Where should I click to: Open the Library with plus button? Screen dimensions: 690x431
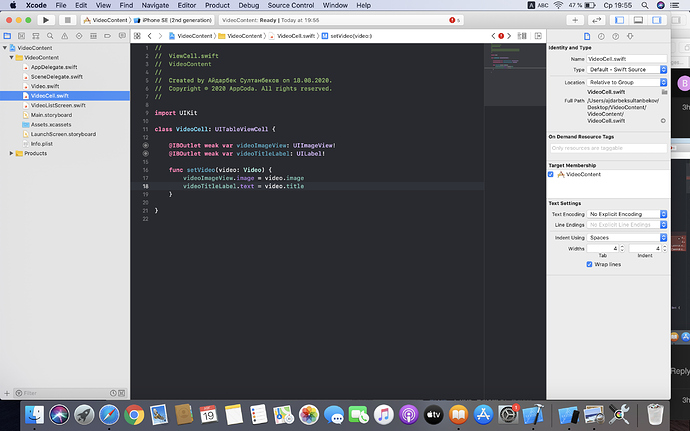point(575,20)
